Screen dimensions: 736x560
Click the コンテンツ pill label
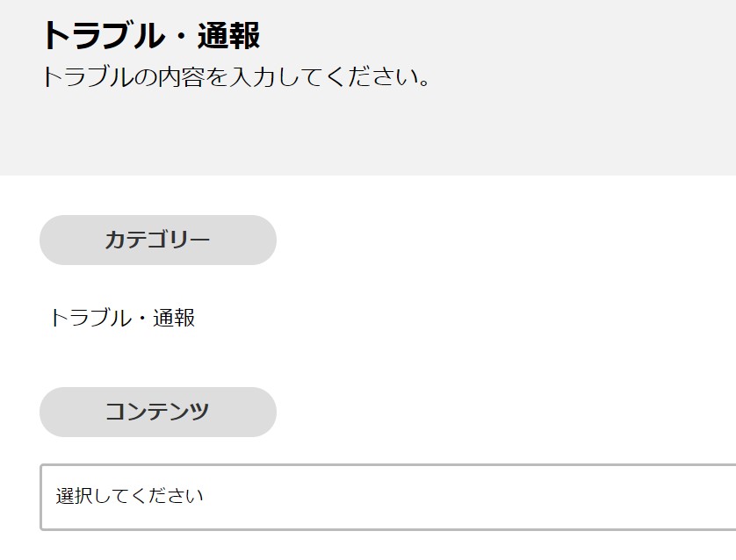coord(158,412)
